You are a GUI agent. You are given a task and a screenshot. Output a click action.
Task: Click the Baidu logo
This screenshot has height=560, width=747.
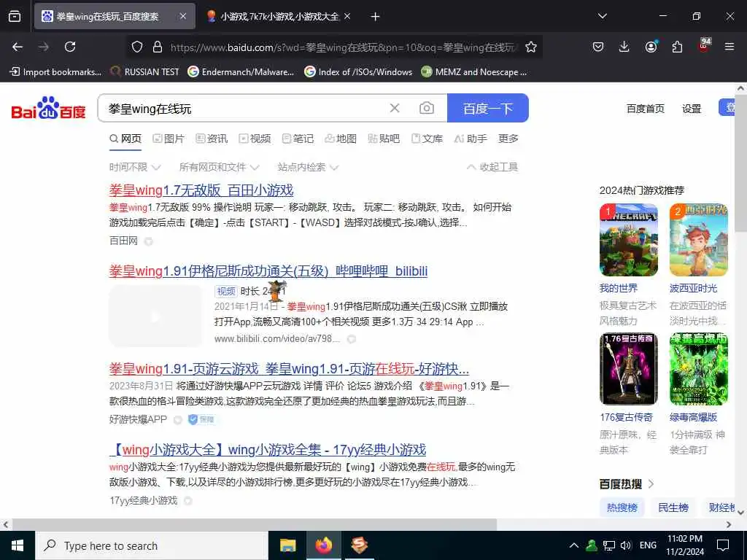(x=48, y=108)
